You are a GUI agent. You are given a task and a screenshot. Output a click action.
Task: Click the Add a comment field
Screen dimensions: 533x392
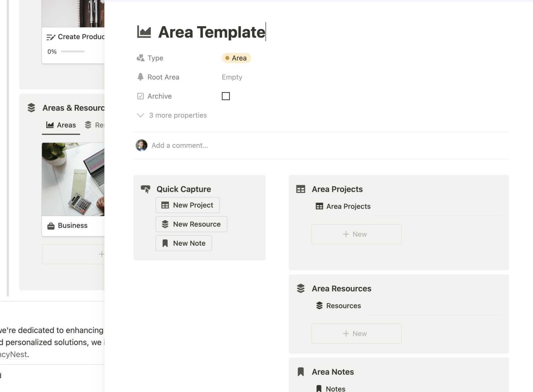(x=180, y=145)
